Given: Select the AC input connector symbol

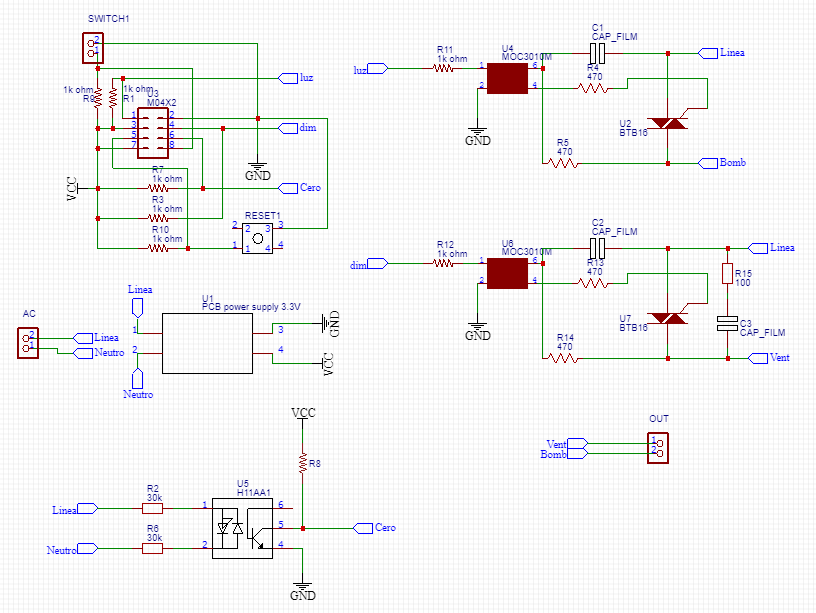Looking at the screenshot, I should [28, 343].
